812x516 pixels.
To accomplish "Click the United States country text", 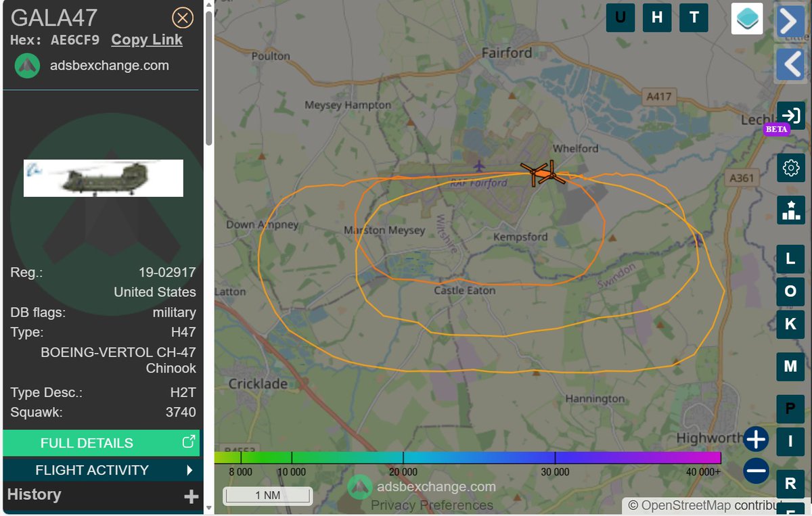I will coord(155,292).
